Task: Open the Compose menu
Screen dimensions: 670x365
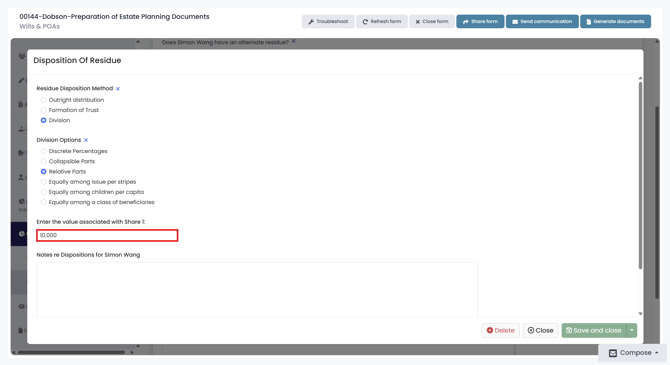Action: pyautogui.click(x=633, y=353)
